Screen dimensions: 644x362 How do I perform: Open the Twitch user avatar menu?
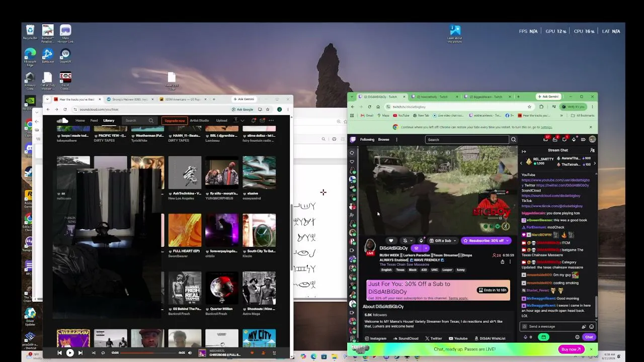tap(592, 139)
